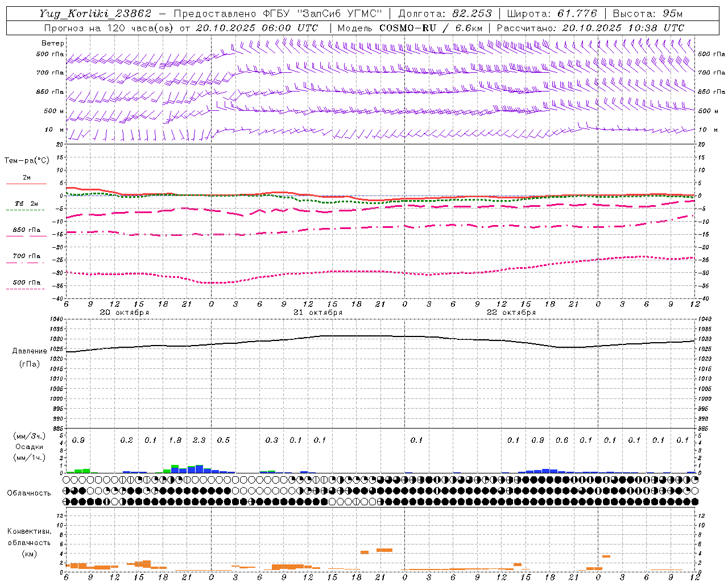Click the Давление panel label
This screenshot has width=728, height=582.
(x=30, y=351)
